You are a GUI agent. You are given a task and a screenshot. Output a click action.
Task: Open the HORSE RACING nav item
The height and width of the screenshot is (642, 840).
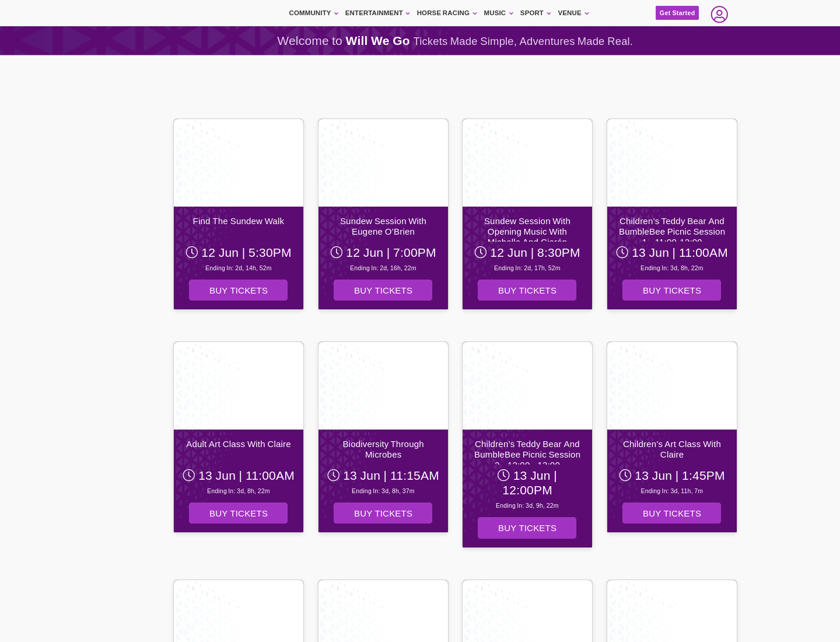(x=443, y=13)
